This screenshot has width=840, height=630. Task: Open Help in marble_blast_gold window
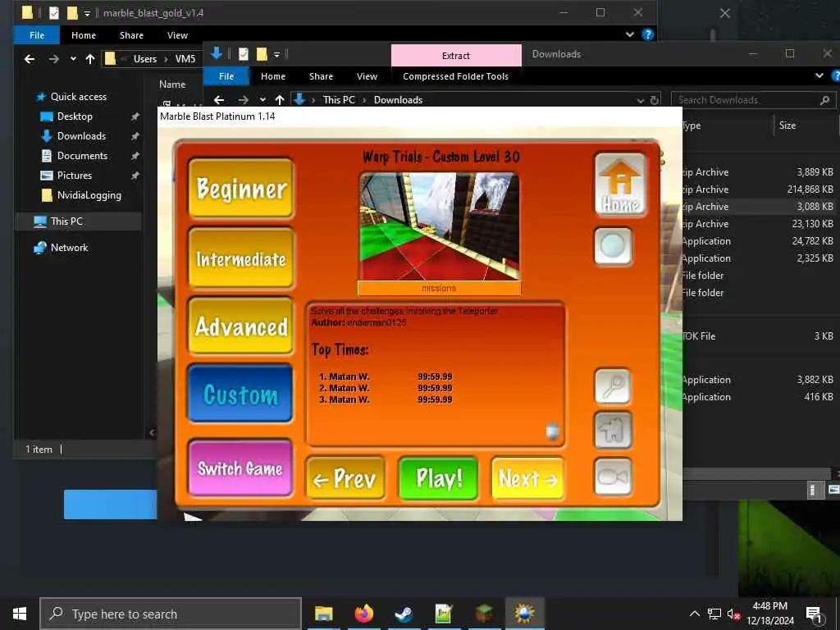(x=648, y=34)
